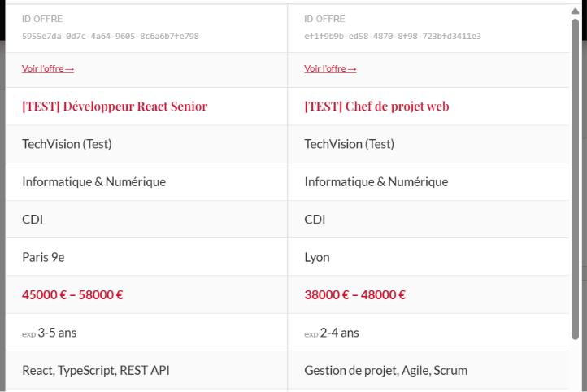This screenshot has height=392, width=587.
Task: Select the [TEST] Chef de projet web title
Action: coord(376,107)
